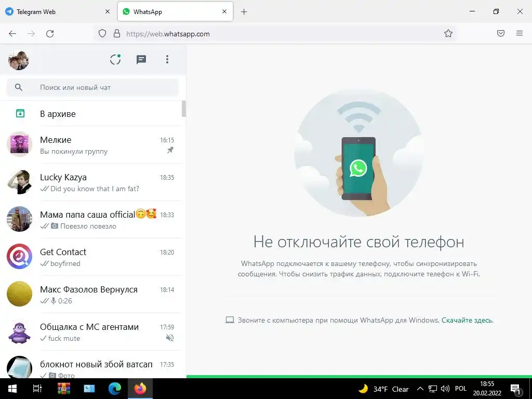532x399 pixels.
Task: Open the archived chats box icon
Action: (20, 113)
